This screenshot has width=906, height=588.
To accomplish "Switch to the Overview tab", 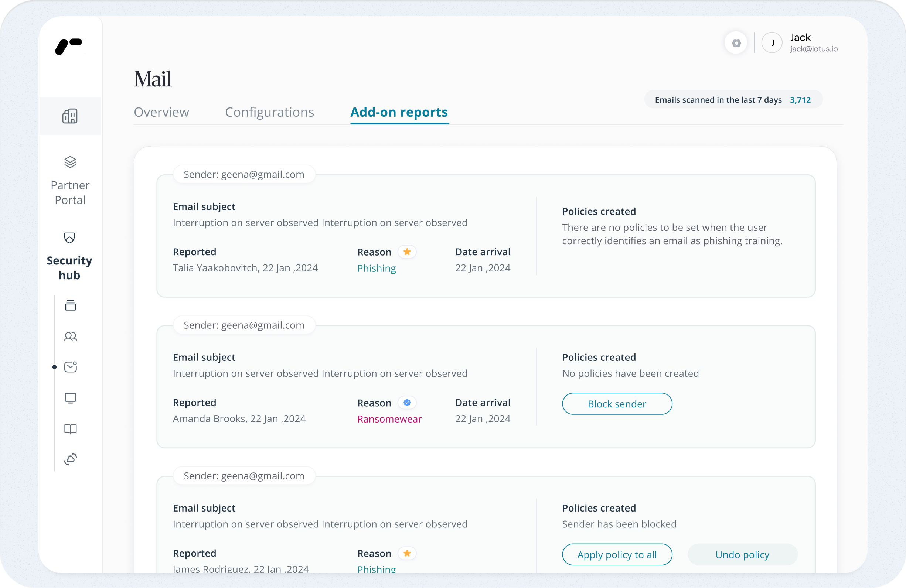I will 161,112.
